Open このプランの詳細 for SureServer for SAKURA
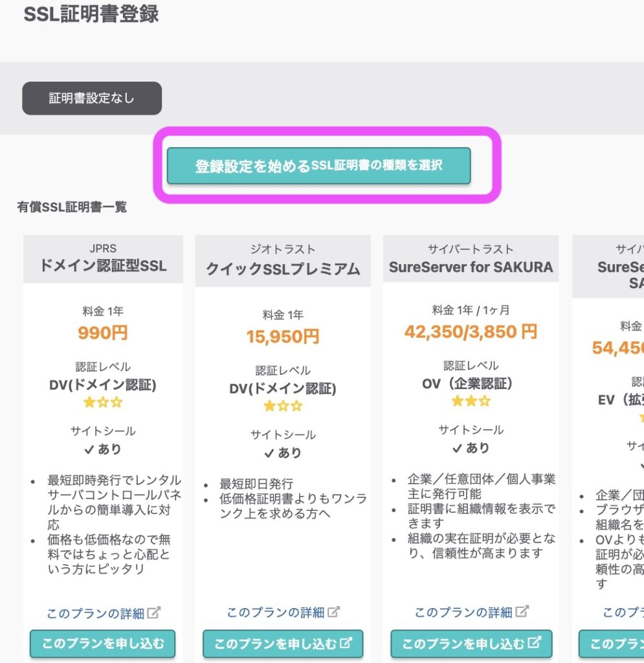Screen dimensions: 644x663 pos(463,612)
